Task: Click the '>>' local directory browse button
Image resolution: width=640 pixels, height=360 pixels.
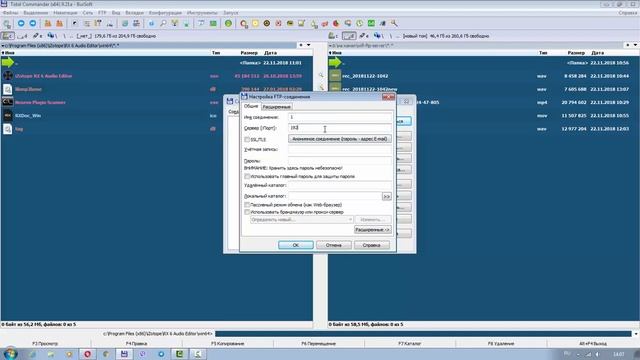Action: click(x=386, y=196)
